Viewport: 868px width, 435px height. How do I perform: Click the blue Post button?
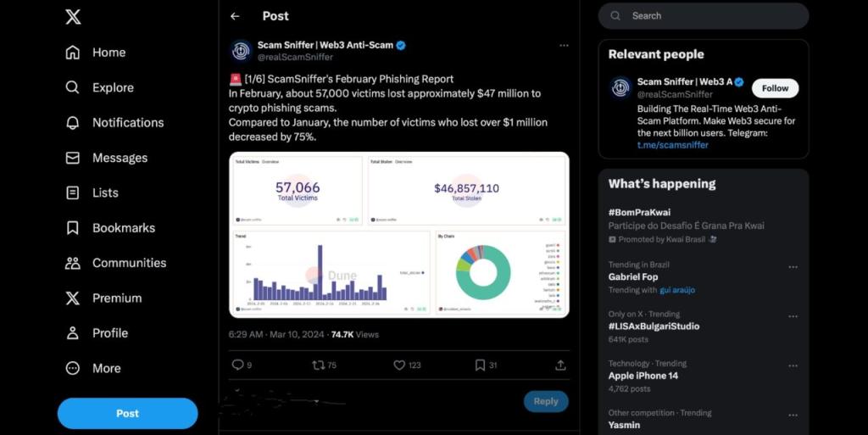(127, 413)
